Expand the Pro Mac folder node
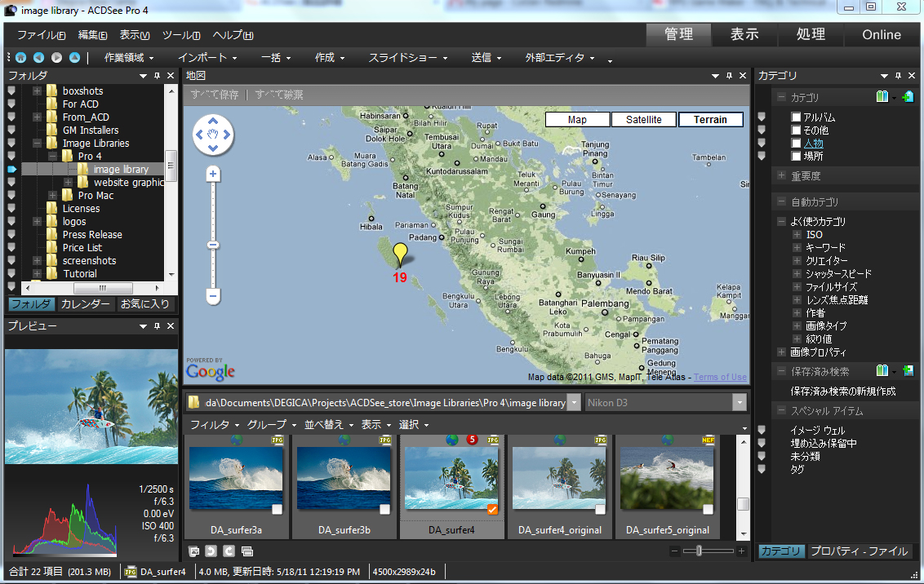Viewport: 924px width, 584px height. (52, 196)
